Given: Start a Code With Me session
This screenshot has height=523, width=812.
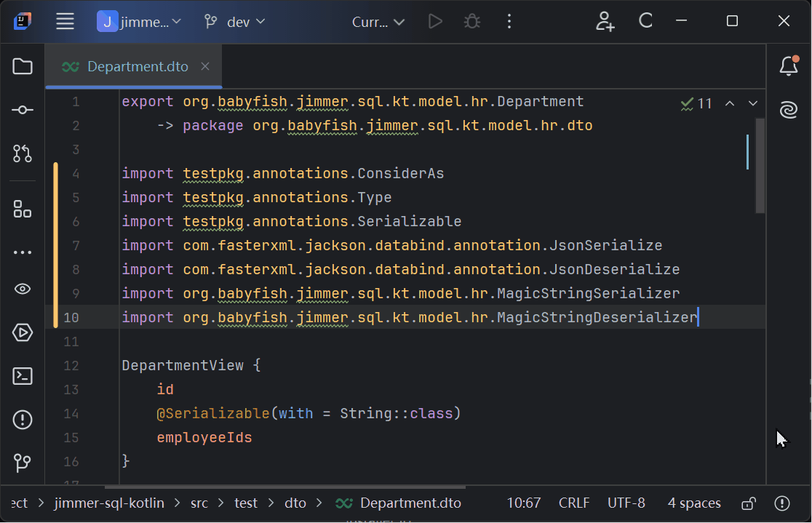Looking at the screenshot, I should pos(605,21).
